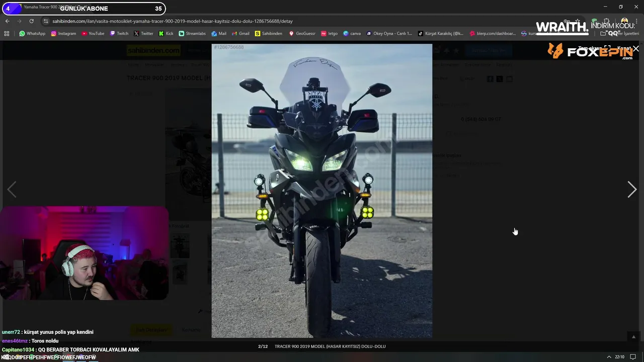Open the Streamlabs bookmark
Image resolution: width=644 pixels, height=362 pixels.
point(192,34)
